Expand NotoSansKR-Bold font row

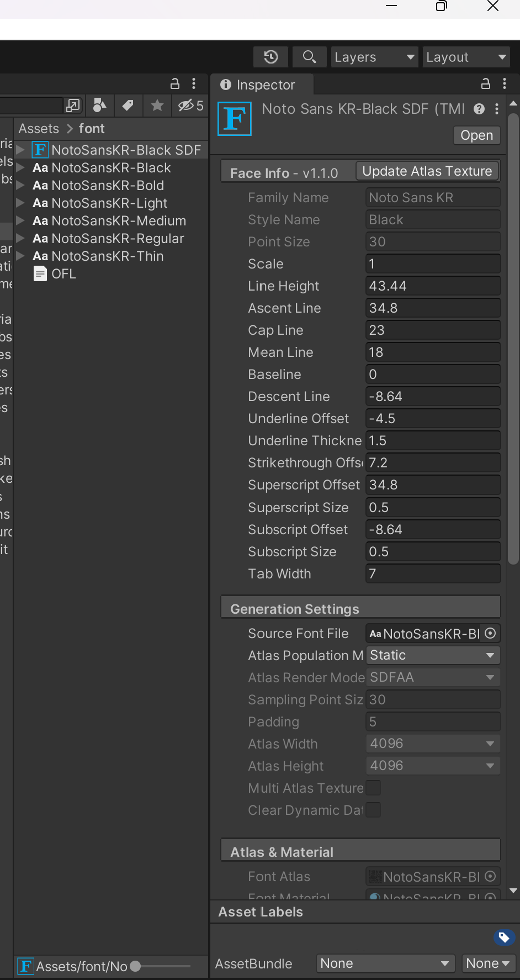pyautogui.click(x=20, y=185)
